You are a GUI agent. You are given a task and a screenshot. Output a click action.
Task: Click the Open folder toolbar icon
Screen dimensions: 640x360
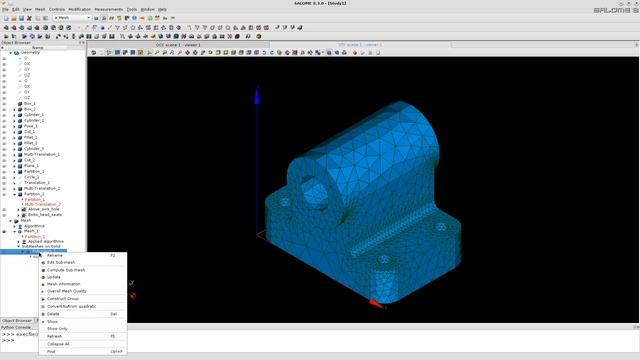tap(13, 18)
